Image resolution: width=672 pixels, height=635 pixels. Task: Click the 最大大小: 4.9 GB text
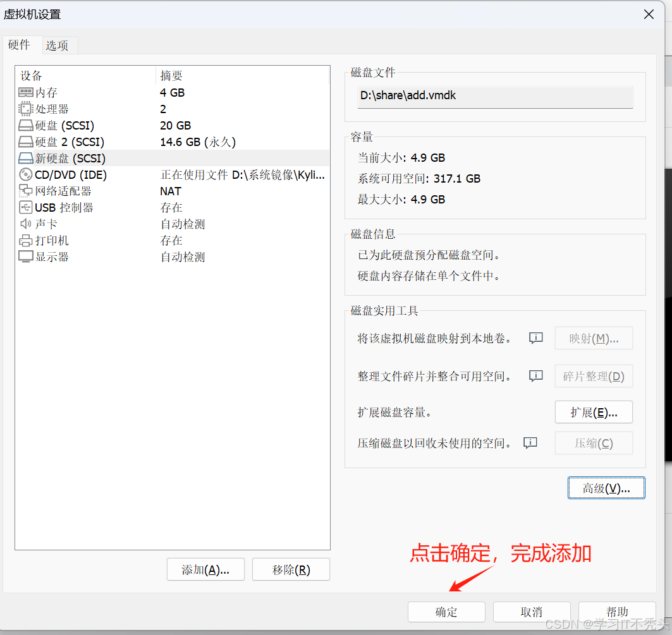coord(401,199)
